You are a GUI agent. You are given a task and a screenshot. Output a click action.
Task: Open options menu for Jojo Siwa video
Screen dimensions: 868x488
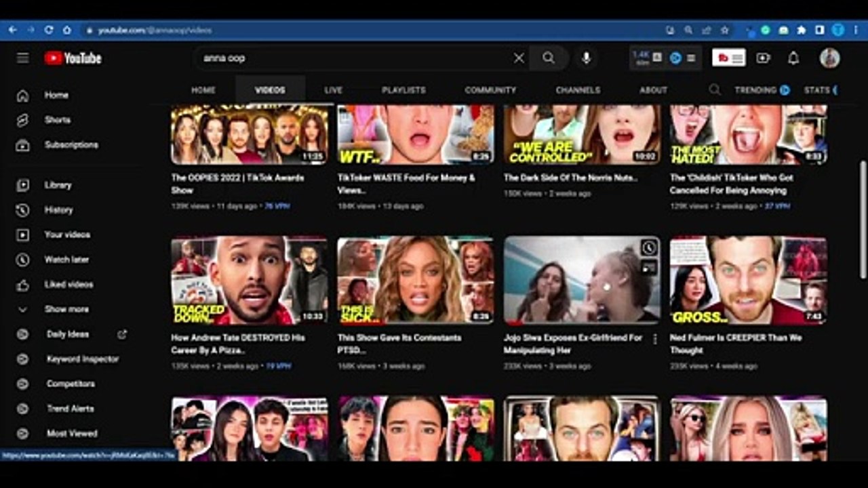[x=655, y=339]
